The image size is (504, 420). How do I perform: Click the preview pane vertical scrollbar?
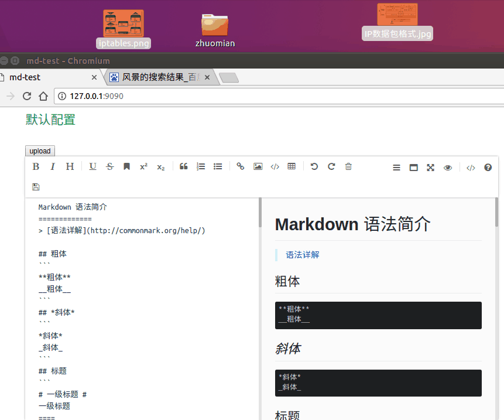[496, 212]
